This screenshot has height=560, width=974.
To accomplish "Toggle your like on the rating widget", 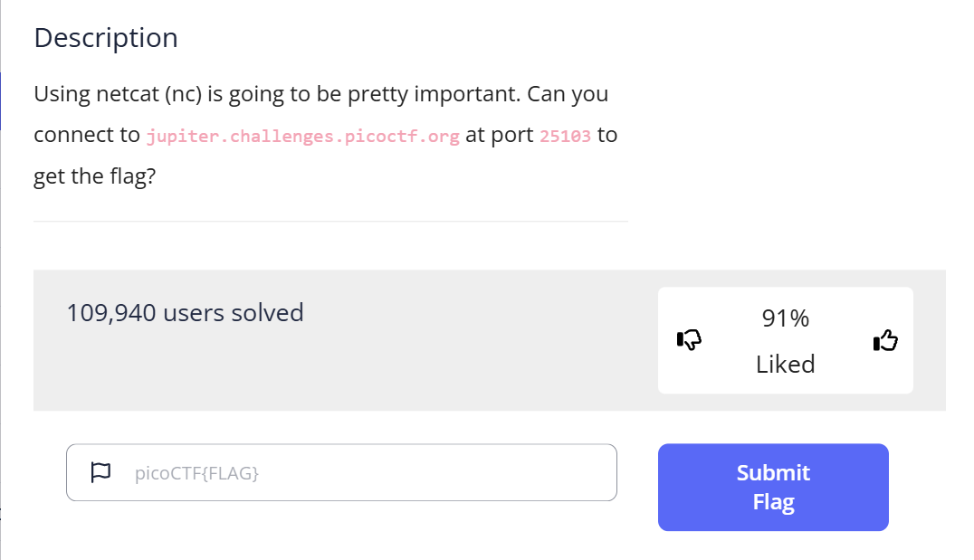I will click(x=884, y=341).
